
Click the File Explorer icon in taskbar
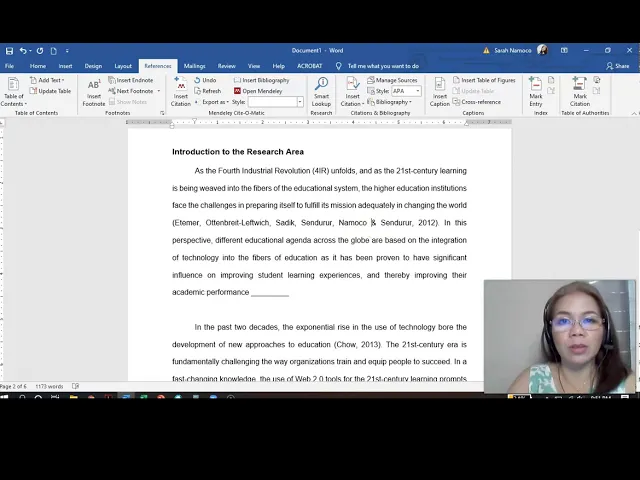point(74,397)
